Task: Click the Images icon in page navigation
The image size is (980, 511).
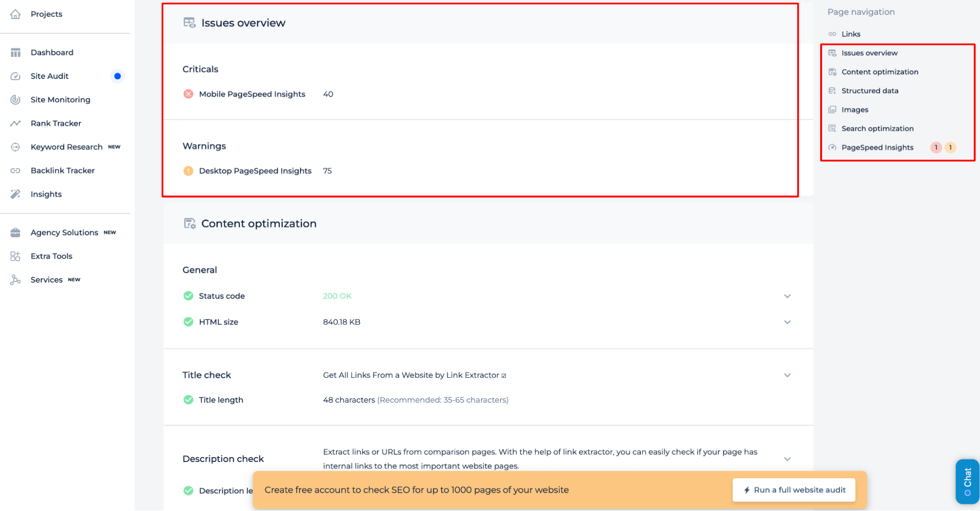Action: point(832,110)
